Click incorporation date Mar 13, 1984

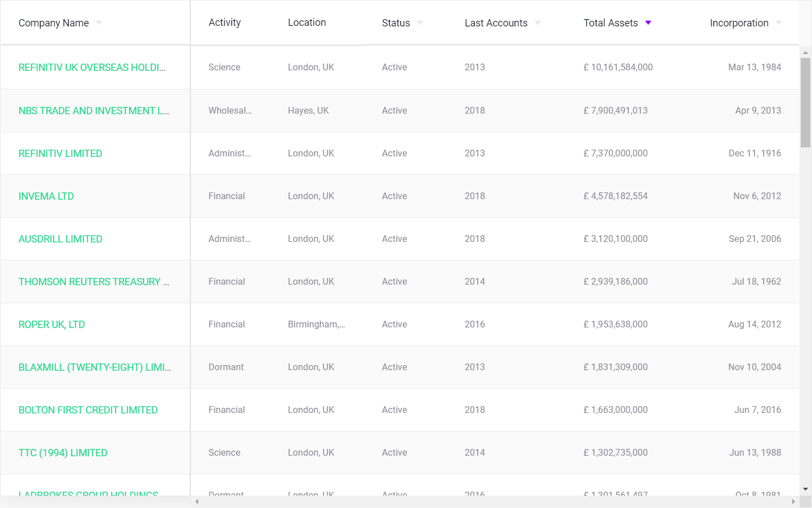pyautogui.click(x=755, y=67)
